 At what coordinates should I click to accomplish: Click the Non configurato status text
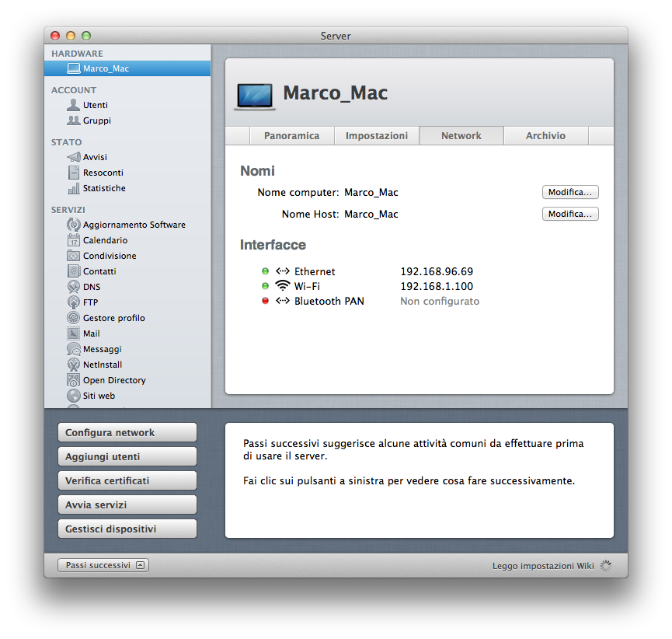tap(440, 301)
